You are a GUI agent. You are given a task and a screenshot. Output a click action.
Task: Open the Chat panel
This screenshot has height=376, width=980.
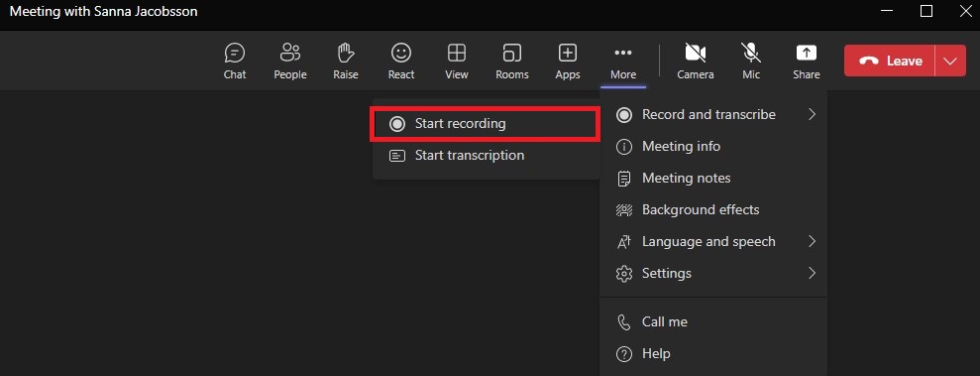pyautogui.click(x=235, y=62)
